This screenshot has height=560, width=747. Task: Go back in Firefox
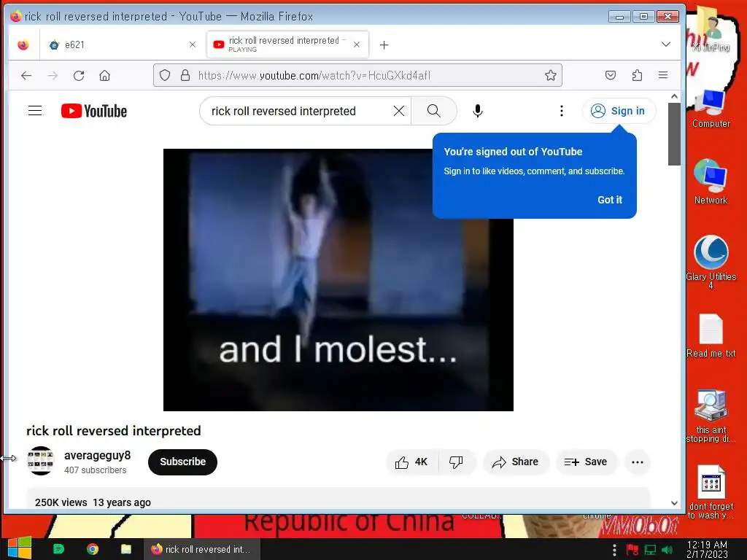[x=26, y=75]
